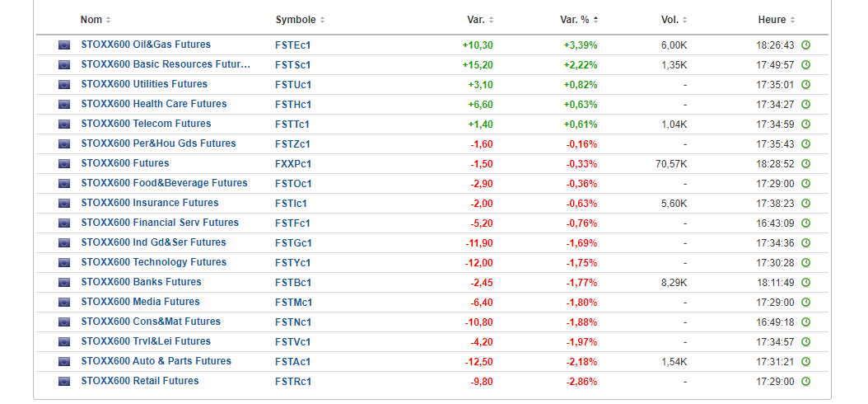Open the STOXX600 Health Care Futures link
Screen dimensions: 868x404
point(153,104)
